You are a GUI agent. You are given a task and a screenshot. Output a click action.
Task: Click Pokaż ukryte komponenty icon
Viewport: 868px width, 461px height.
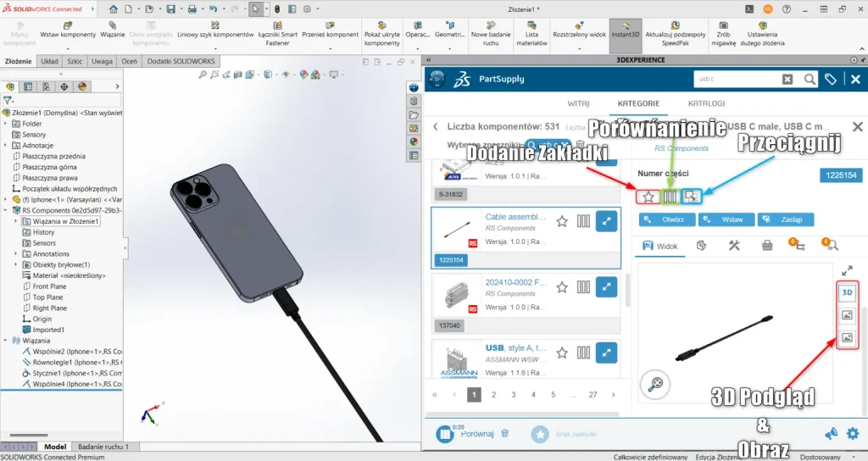(x=382, y=25)
